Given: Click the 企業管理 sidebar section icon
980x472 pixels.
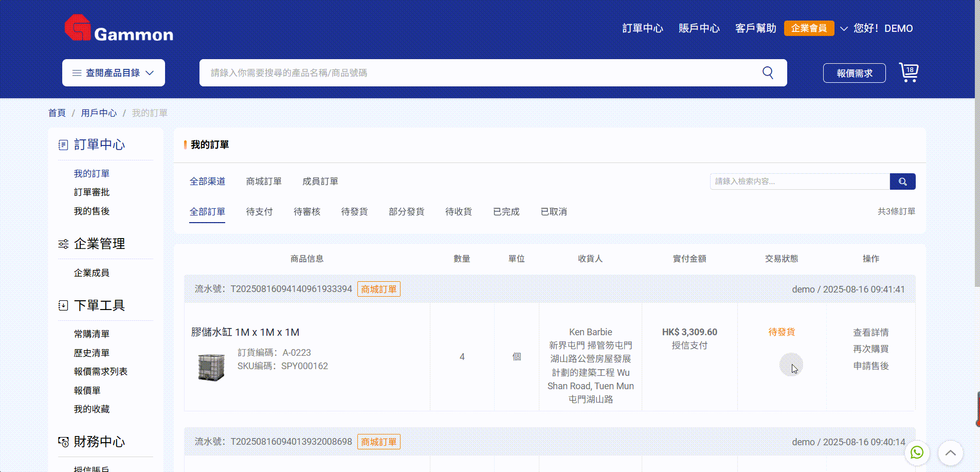Looking at the screenshot, I should point(63,244).
